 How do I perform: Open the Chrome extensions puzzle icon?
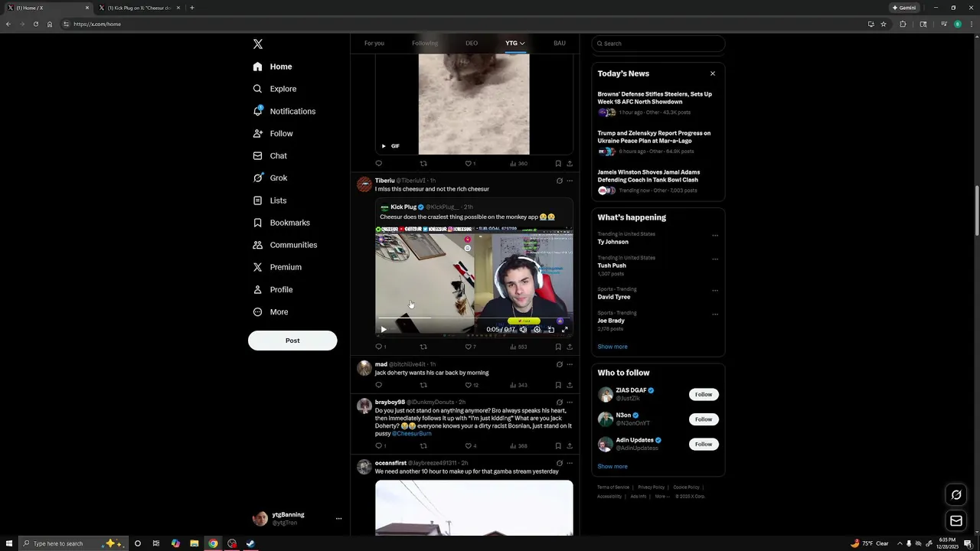click(903, 24)
